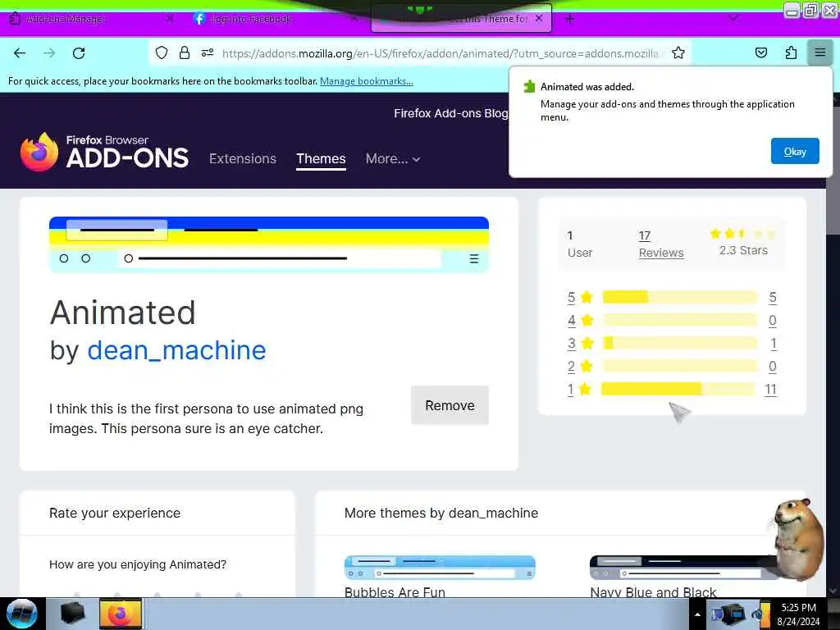The width and height of the screenshot is (840, 630).
Task: Click the 5-star rating bar
Action: click(679, 297)
